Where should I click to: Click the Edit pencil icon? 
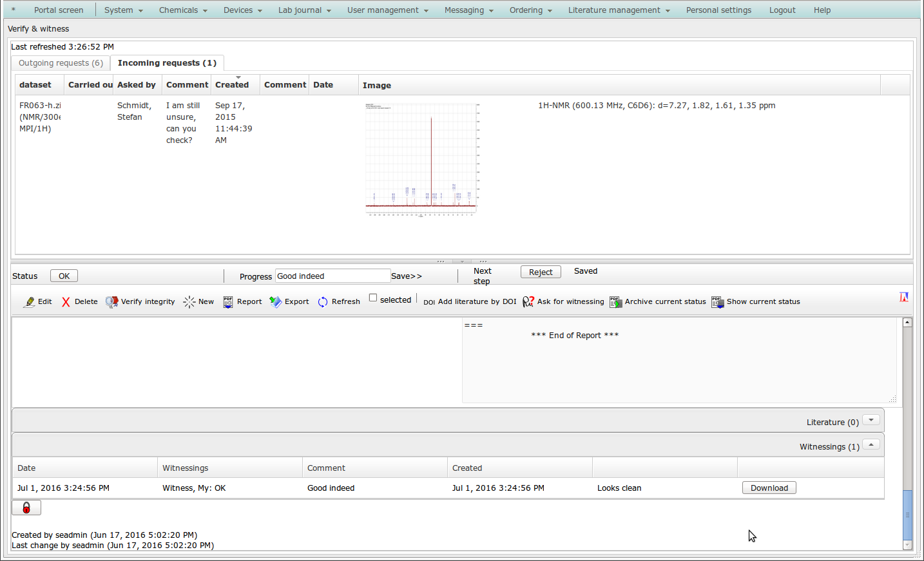pyautogui.click(x=30, y=302)
